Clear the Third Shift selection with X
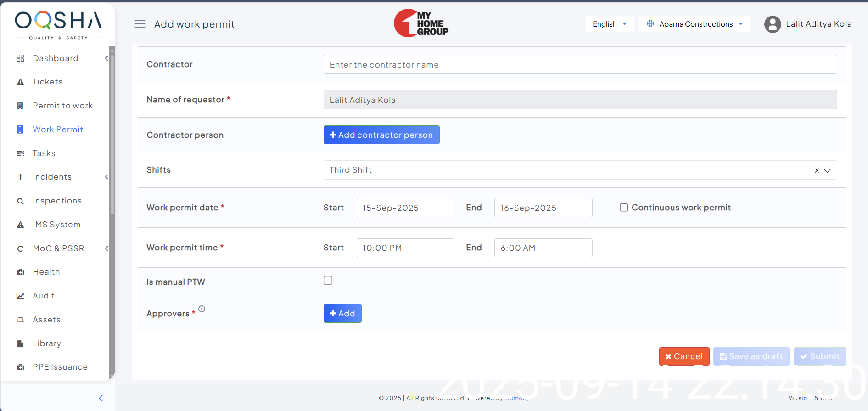Image resolution: width=868 pixels, height=411 pixels. tap(817, 170)
